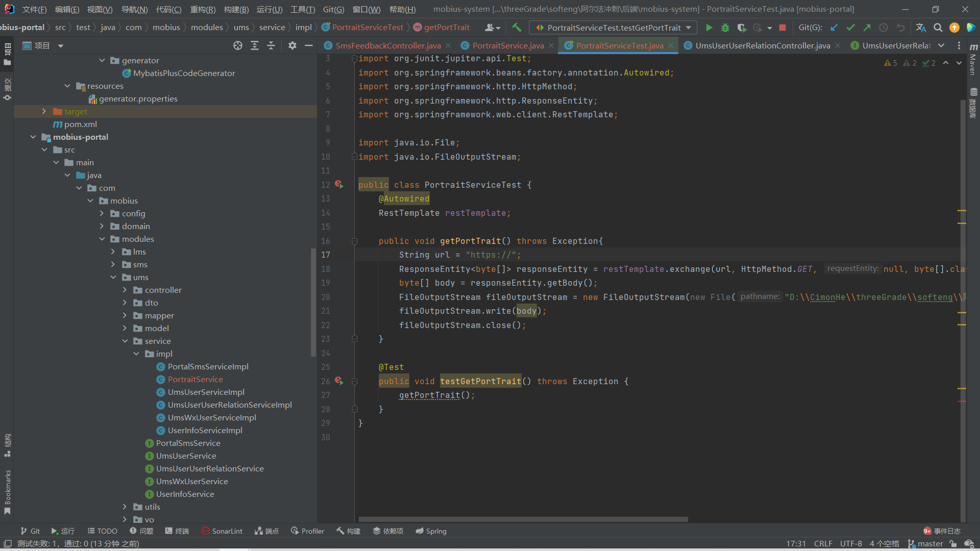This screenshot has width=980, height=551.
Task: Open the 重构(R) menu
Action: point(203,9)
